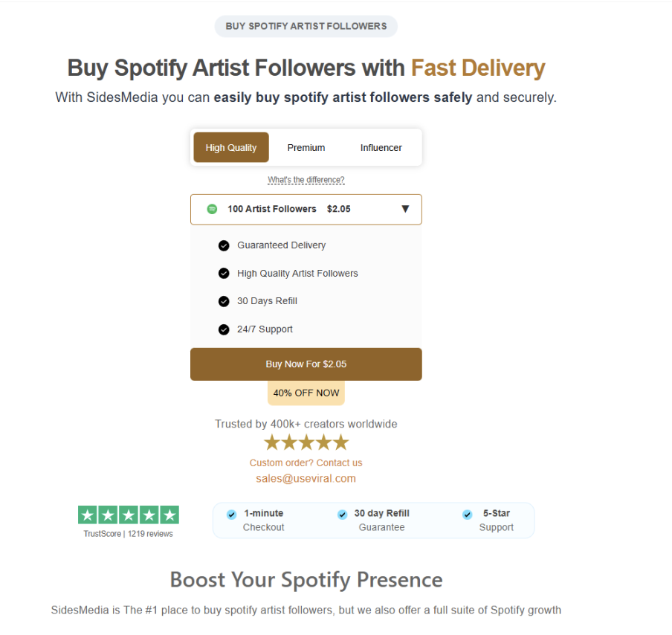Image resolution: width=672 pixels, height=635 pixels.
Task: Click the 30 Days Refill checkmark icon
Action: pos(224,301)
